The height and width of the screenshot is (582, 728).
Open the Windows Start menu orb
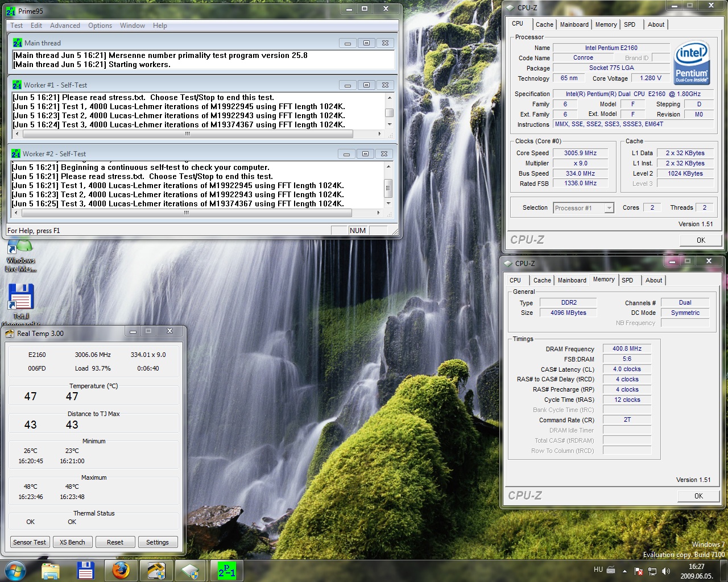point(15,570)
